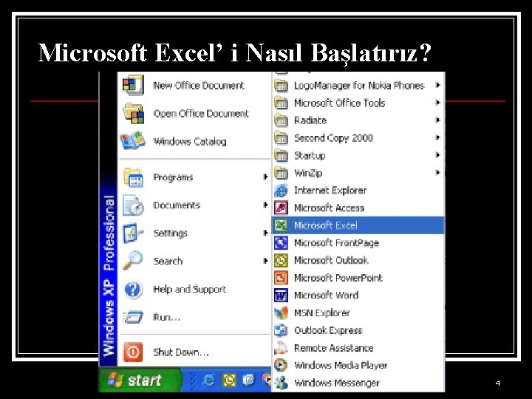The image size is (532, 399).
Task: Click the Remote Assistance icon
Action: coord(281,347)
